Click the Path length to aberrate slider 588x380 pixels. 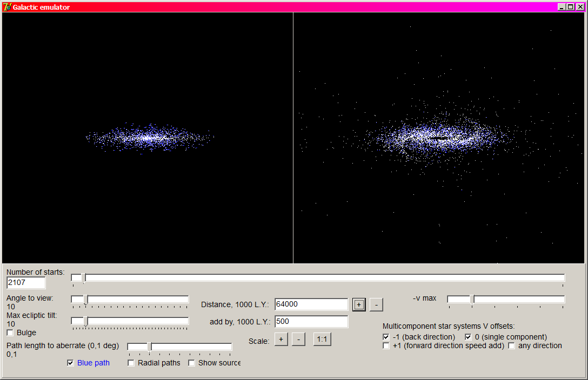(x=179, y=347)
